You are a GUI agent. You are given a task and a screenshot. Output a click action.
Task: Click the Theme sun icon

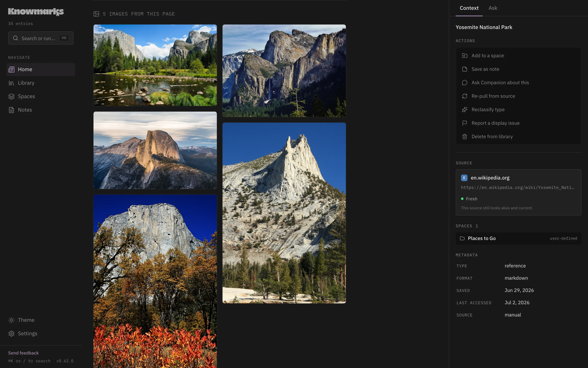click(x=11, y=320)
